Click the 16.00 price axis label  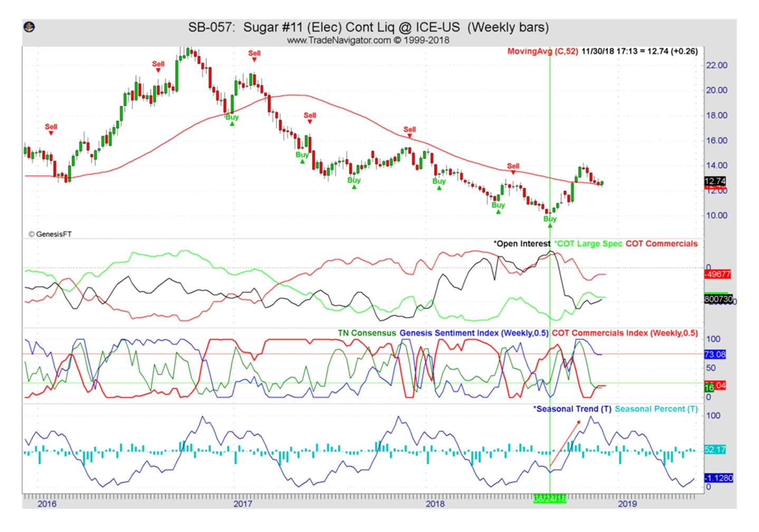717,140
